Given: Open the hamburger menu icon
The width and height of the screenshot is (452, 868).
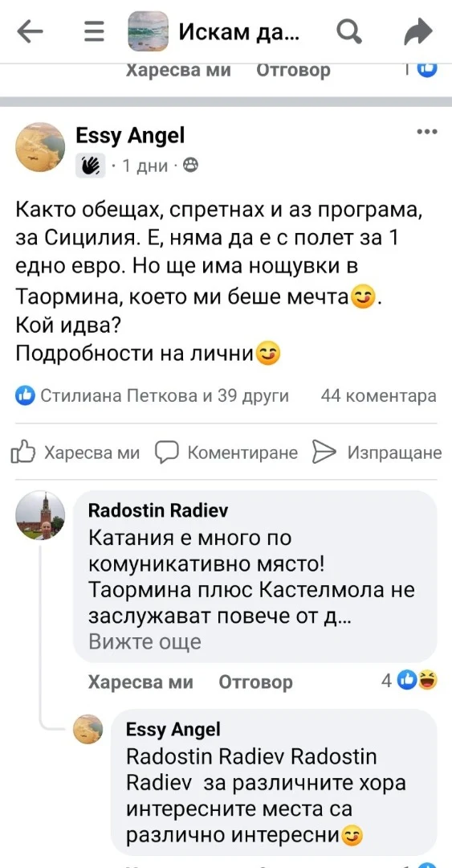Looking at the screenshot, I should (94, 32).
